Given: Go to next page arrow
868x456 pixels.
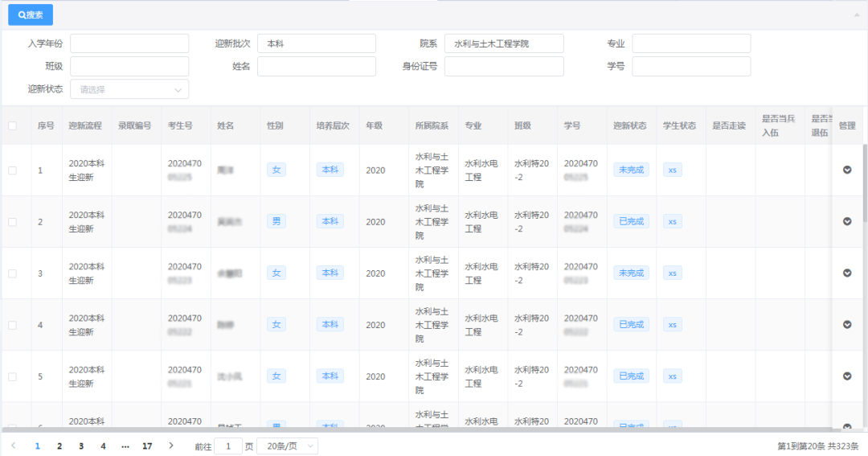Looking at the screenshot, I should (170, 446).
